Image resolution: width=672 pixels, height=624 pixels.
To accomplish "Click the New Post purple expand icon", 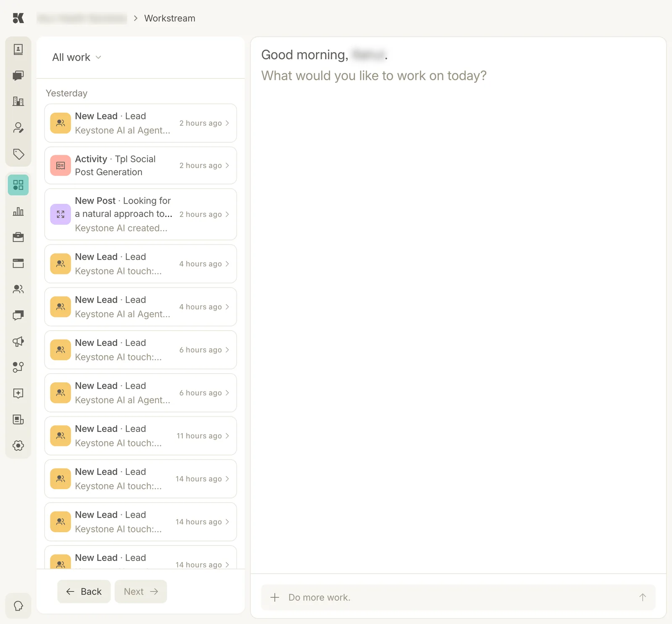I will (60, 214).
